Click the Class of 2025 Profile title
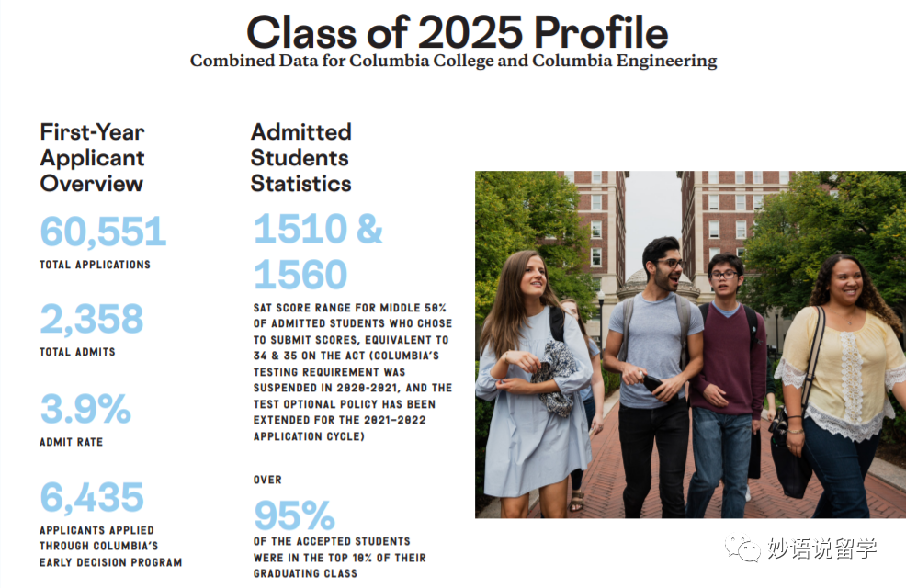Image resolution: width=906 pixels, height=588 pixels. (457, 32)
